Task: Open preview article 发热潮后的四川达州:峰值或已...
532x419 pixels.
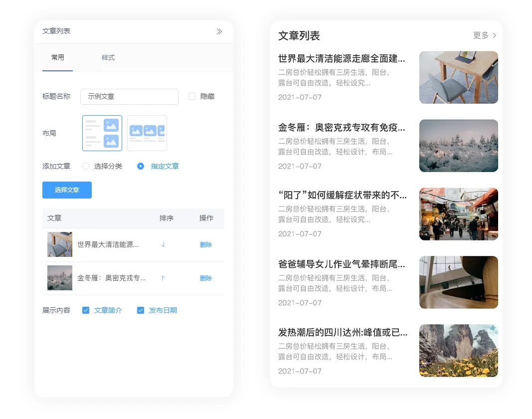Action: (x=343, y=332)
